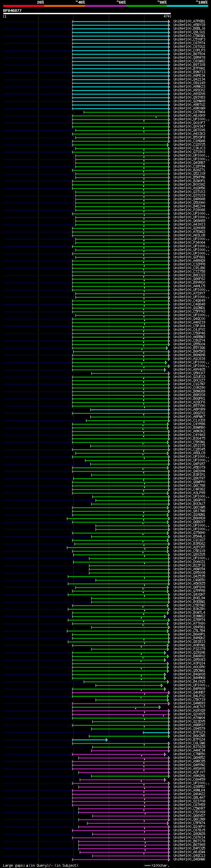
Task: Select UniRef100_Q4P1M7 label
Action: [x=189, y=464]
